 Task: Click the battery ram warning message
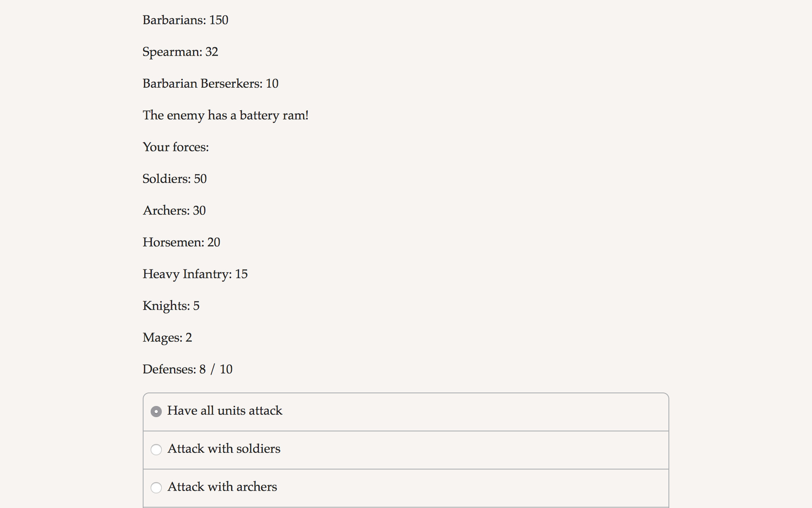click(x=225, y=115)
